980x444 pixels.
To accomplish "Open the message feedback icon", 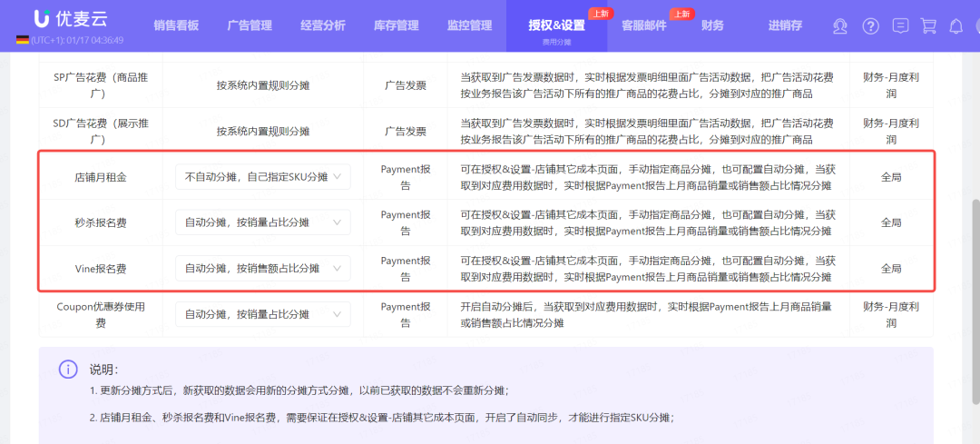I will click(x=899, y=26).
